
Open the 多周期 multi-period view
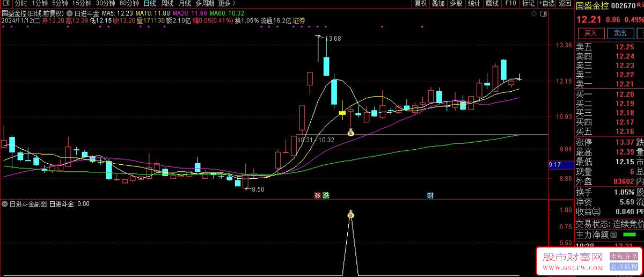coord(205,3)
